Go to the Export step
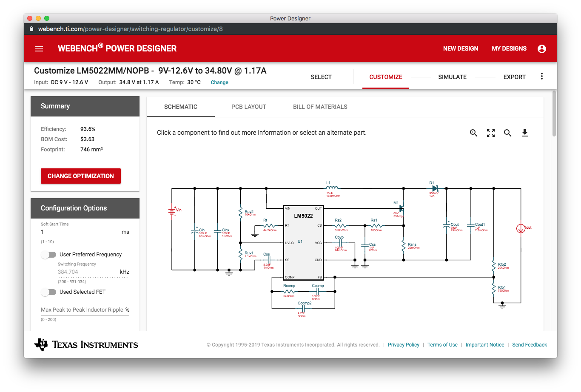The height and width of the screenshot is (392, 581). click(515, 77)
